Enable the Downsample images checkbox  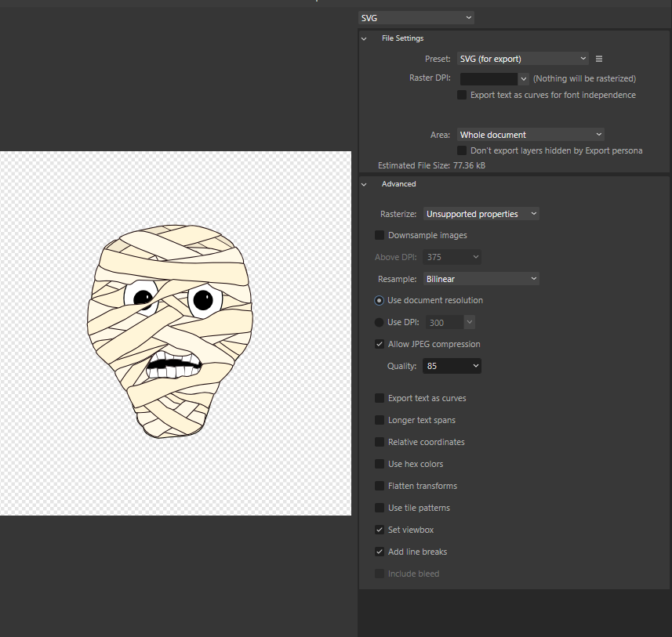(x=380, y=235)
